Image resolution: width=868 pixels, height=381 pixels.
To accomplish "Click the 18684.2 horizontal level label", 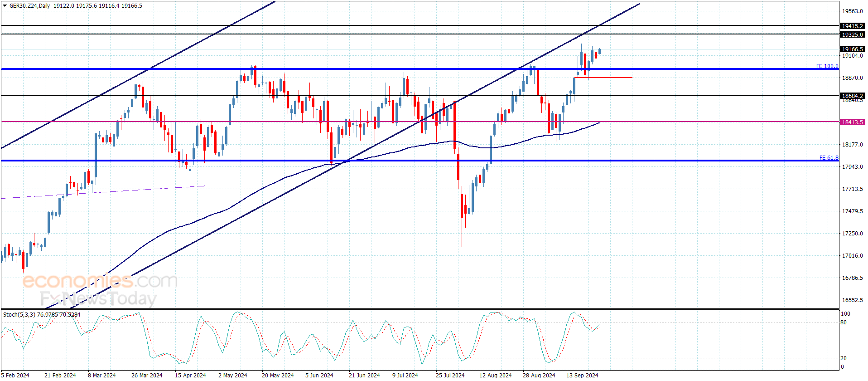I will pos(852,96).
